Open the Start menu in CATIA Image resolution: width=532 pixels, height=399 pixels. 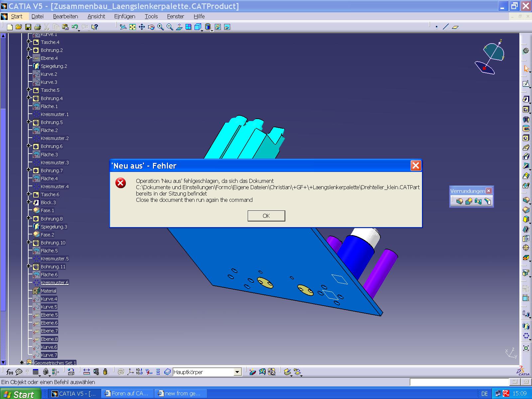tap(16, 16)
